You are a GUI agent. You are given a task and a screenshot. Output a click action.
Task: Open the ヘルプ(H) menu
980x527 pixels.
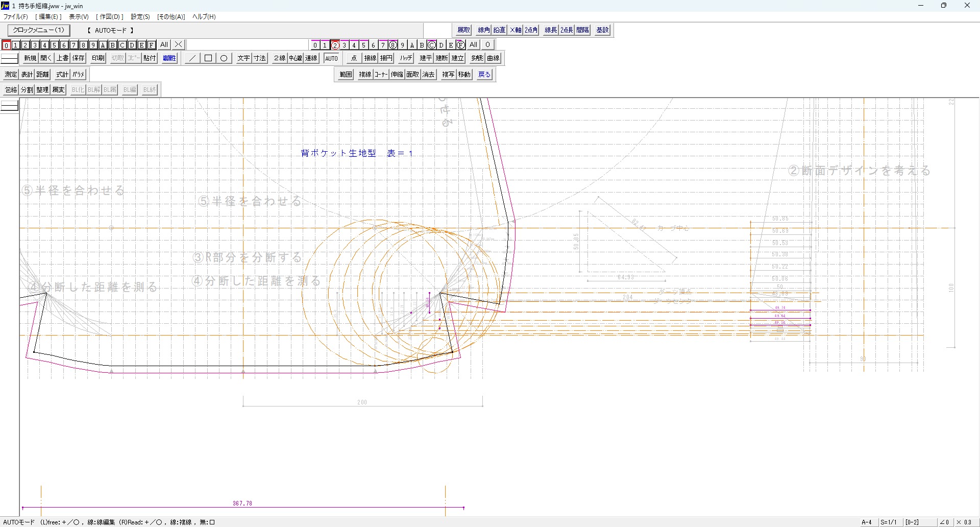click(x=204, y=17)
